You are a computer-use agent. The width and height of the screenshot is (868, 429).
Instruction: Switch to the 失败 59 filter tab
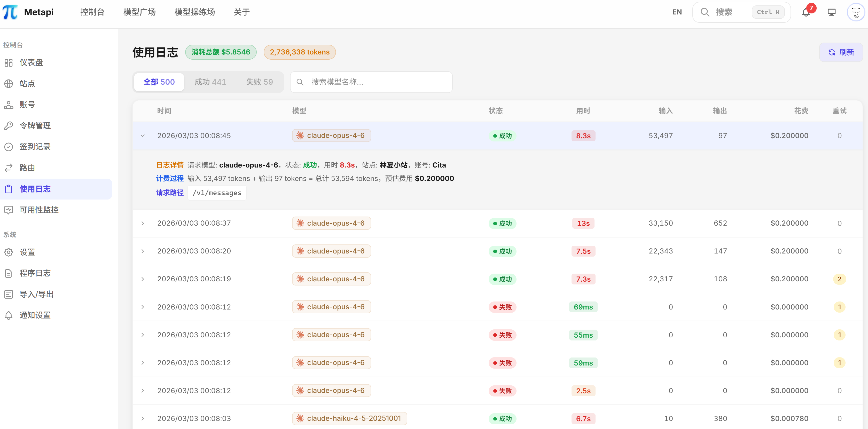click(259, 82)
